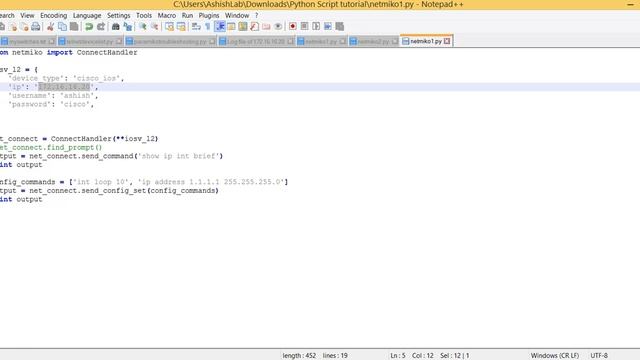This screenshot has width=640, height=360.
Task: Click the 'ashish' username string
Action: (77, 96)
